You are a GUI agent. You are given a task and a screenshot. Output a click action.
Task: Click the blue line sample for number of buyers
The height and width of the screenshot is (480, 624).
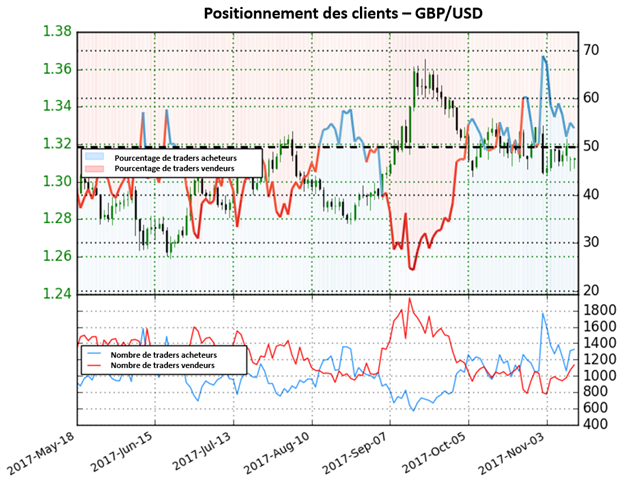[x=94, y=353]
